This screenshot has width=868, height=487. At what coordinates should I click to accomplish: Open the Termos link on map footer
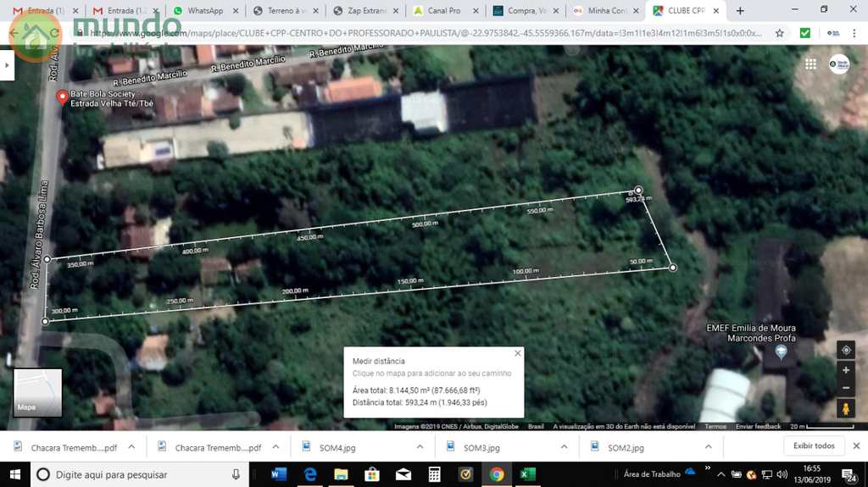[x=715, y=426]
